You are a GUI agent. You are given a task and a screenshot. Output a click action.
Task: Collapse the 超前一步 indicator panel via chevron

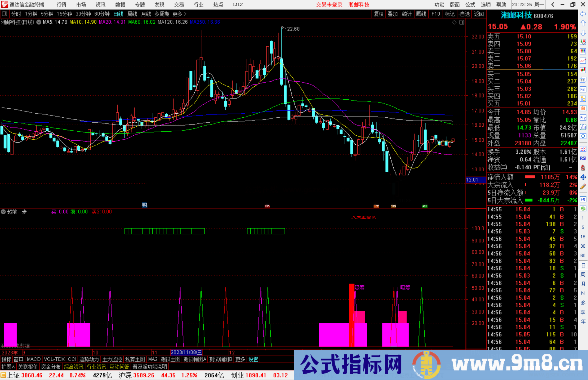3,212
